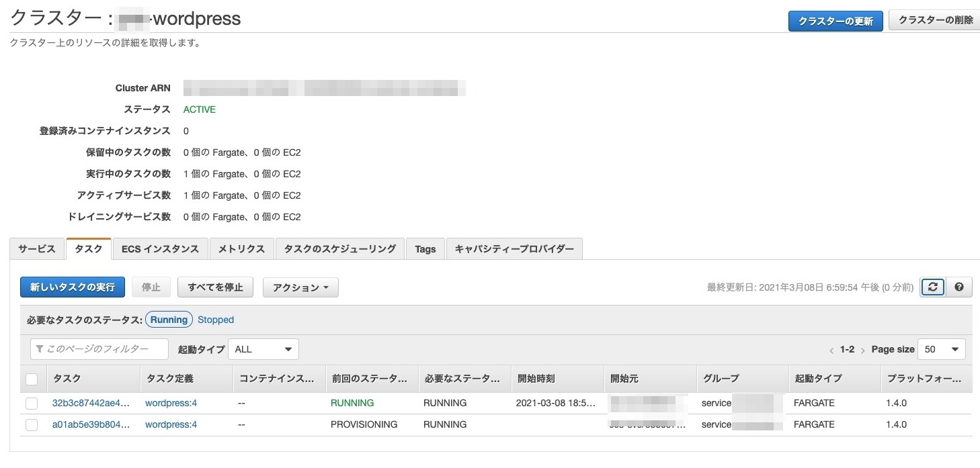Open the メトリクス tab

[241, 249]
